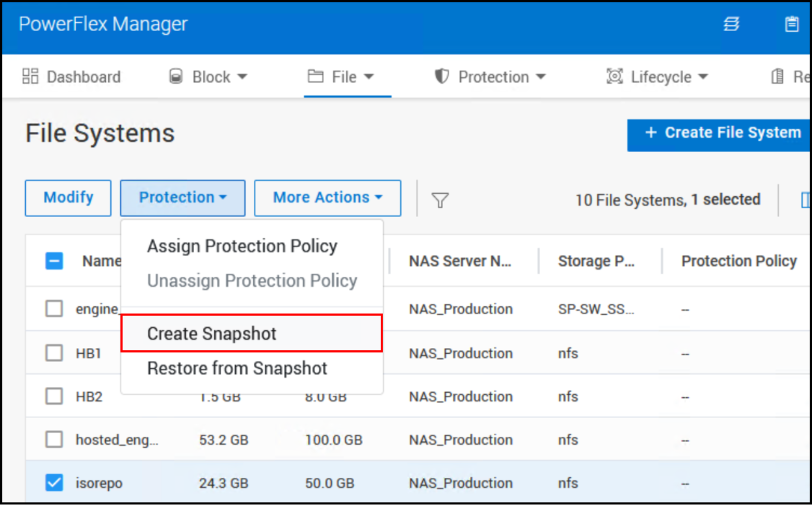The height and width of the screenshot is (505, 812).
Task: Click the 24.3 GB used cell
Action: [x=223, y=483]
